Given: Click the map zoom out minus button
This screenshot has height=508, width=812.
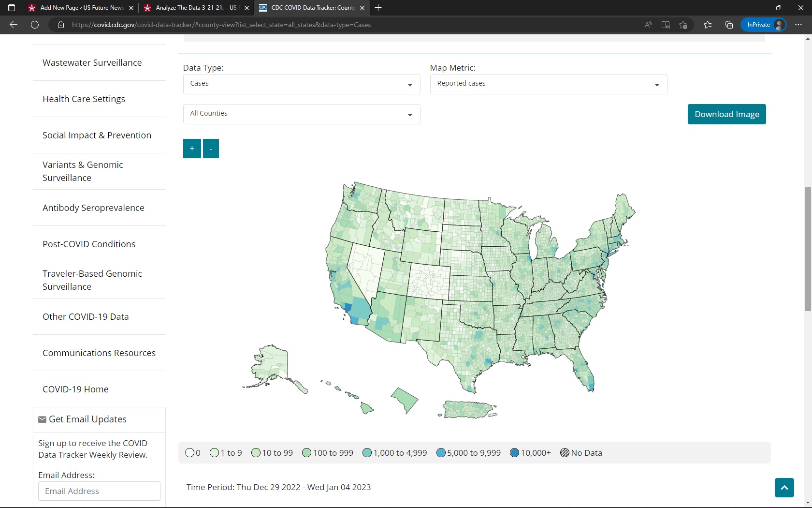Looking at the screenshot, I should click(211, 149).
